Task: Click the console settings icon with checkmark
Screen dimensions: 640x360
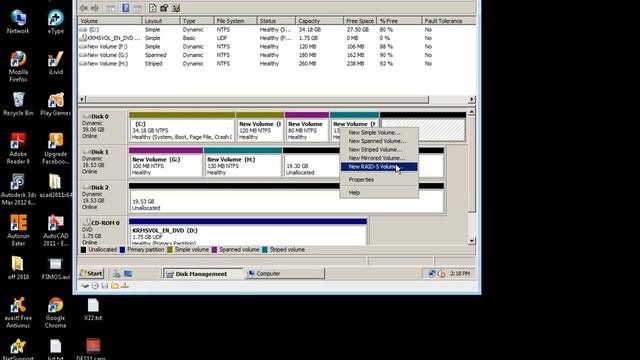Action: click(176, 8)
